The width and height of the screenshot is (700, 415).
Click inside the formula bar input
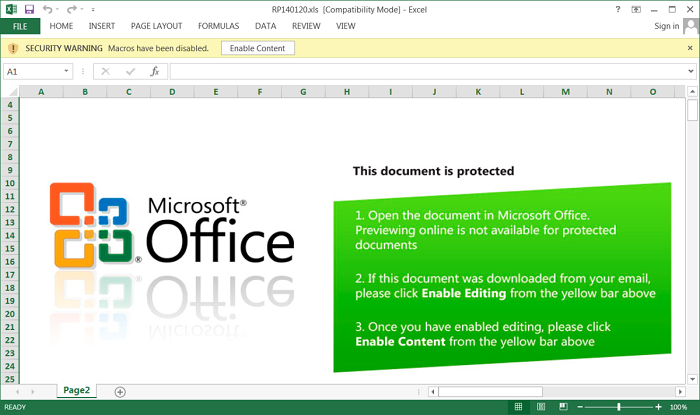(428, 71)
